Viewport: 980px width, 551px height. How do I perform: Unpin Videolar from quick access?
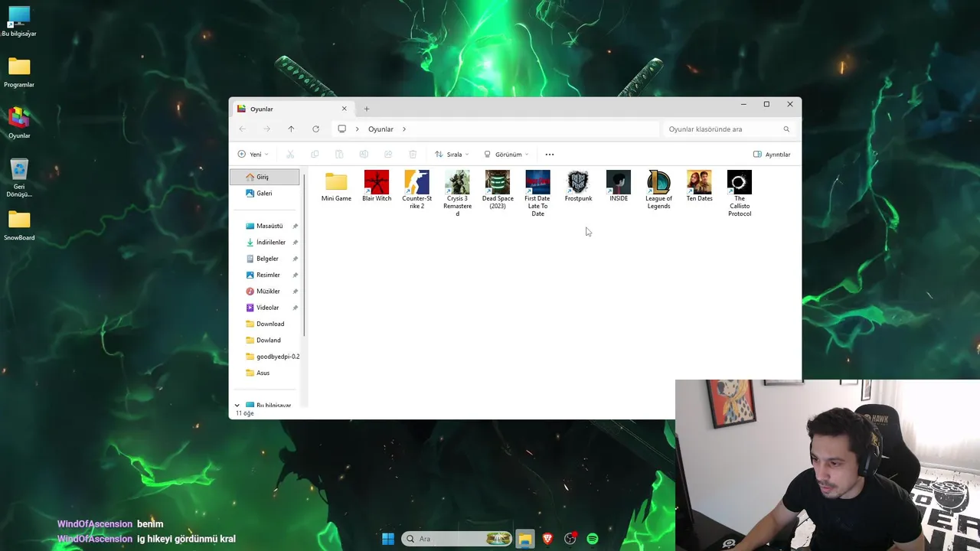tap(296, 308)
